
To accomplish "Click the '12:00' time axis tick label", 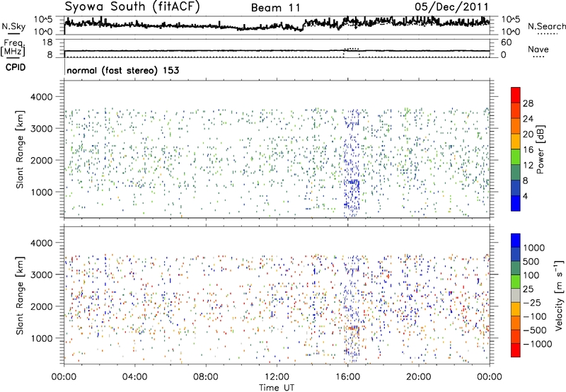I will 277,377.
